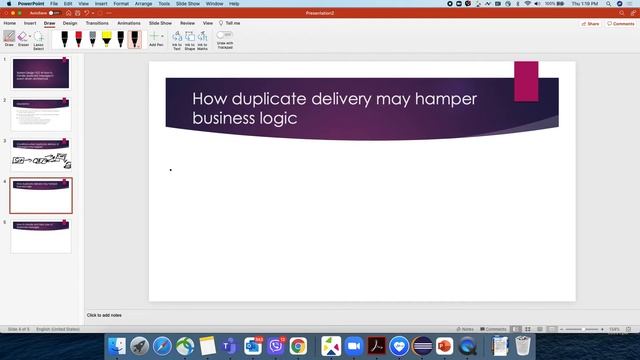
Task: Open the Undo history dropdown
Action: pos(93,13)
